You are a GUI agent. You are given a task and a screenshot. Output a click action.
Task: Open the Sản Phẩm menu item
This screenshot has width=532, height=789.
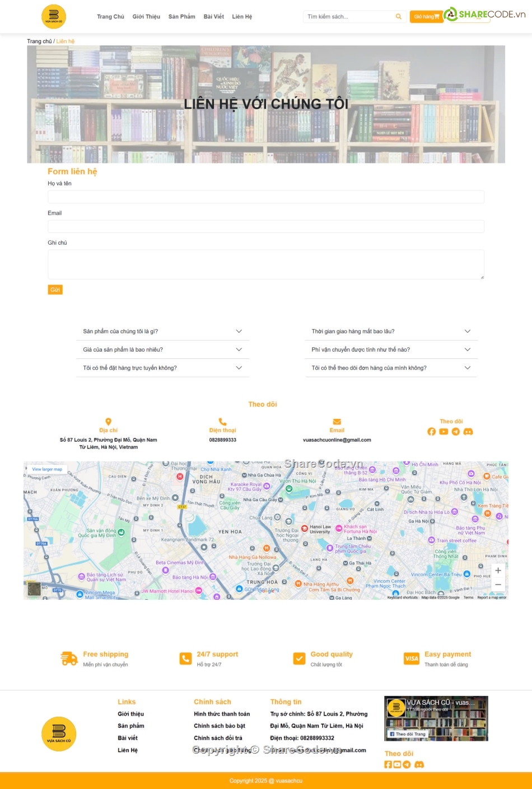(182, 17)
